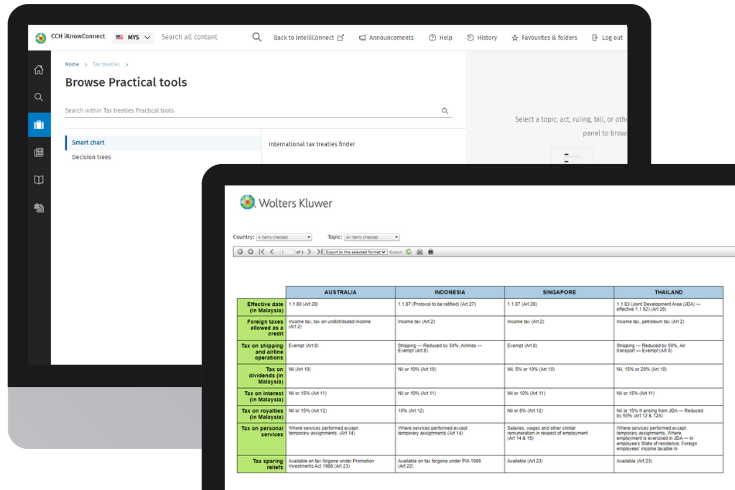Open the MYS country selector dropdown

134,37
